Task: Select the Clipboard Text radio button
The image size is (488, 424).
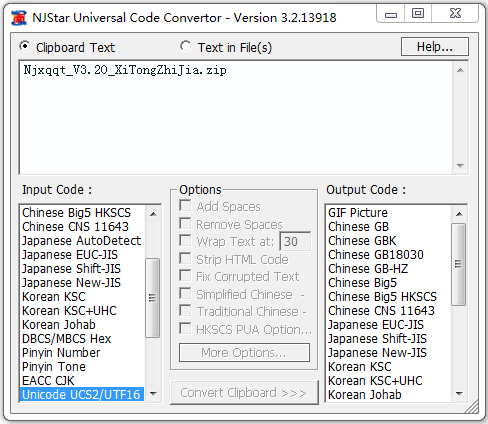Action: [25, 46]
